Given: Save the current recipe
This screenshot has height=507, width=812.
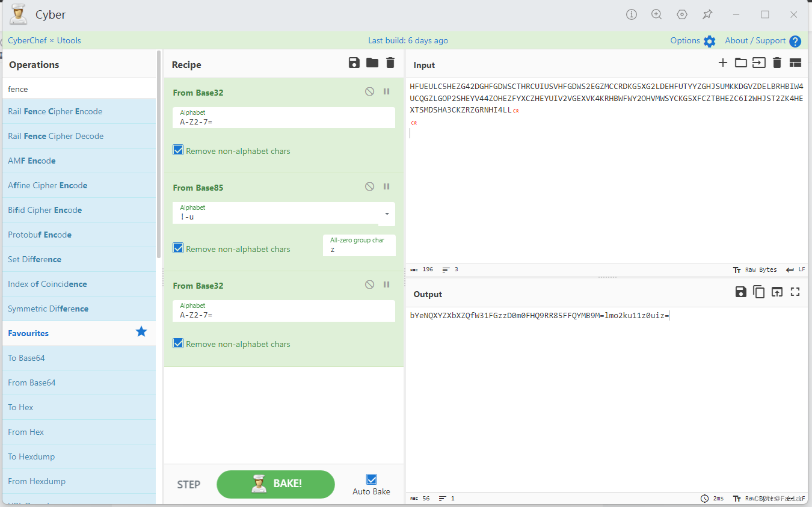Looking at the screenshot, I should tap(354, 63).
